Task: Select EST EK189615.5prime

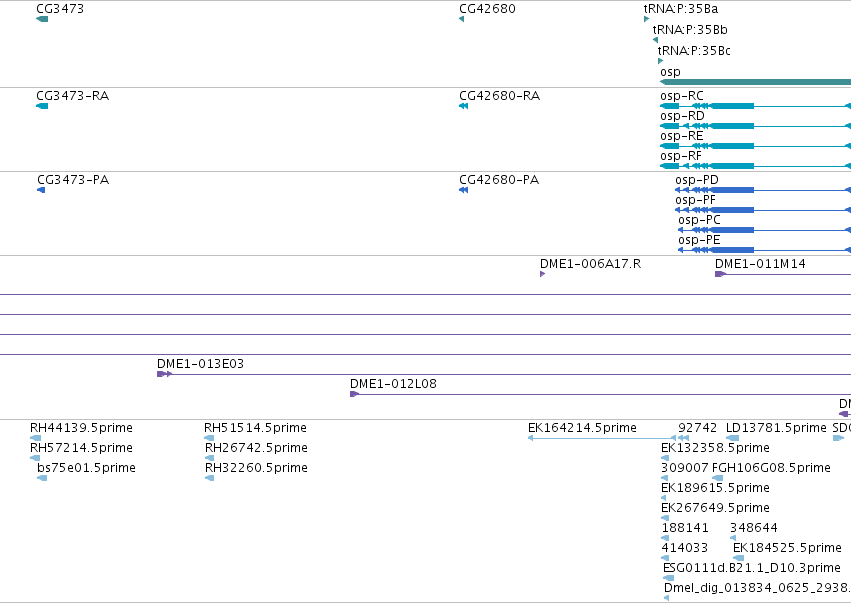Action: pyautogui.click(x=664, y=498)
